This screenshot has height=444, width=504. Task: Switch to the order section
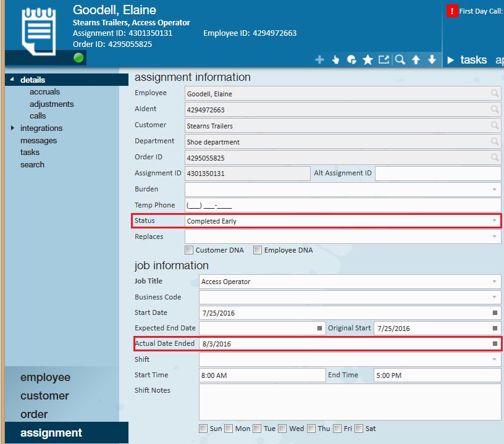coord(34,414)
